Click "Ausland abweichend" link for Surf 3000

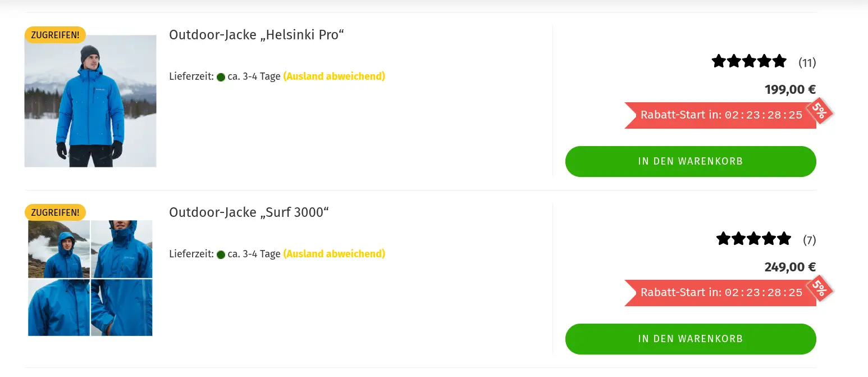point(334,254)
